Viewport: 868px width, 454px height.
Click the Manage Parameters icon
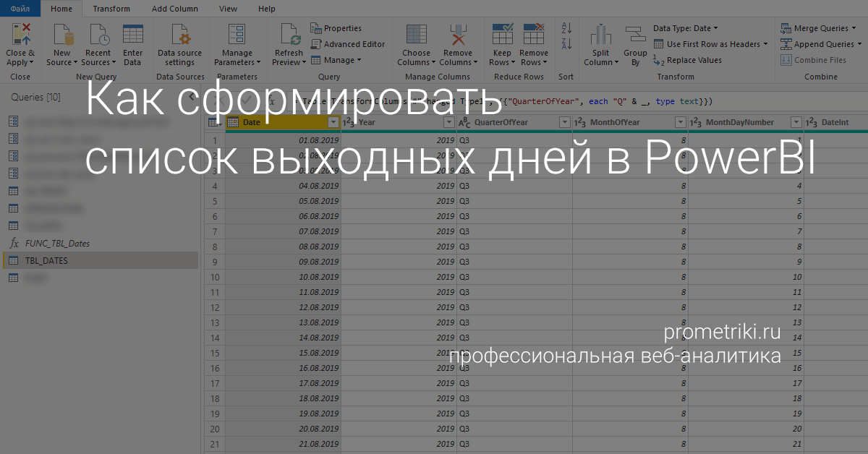click(x=237, y=34)
